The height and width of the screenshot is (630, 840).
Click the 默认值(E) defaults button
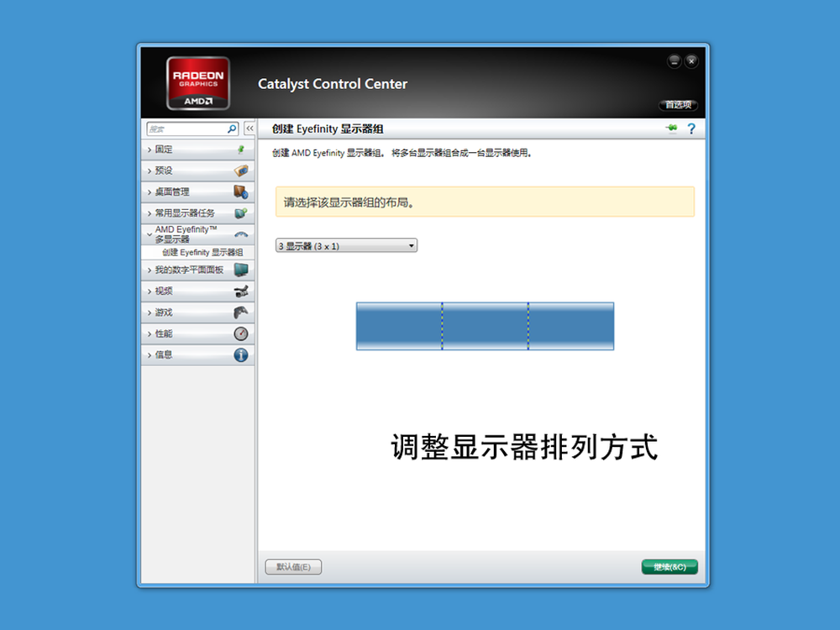point(293,567)
